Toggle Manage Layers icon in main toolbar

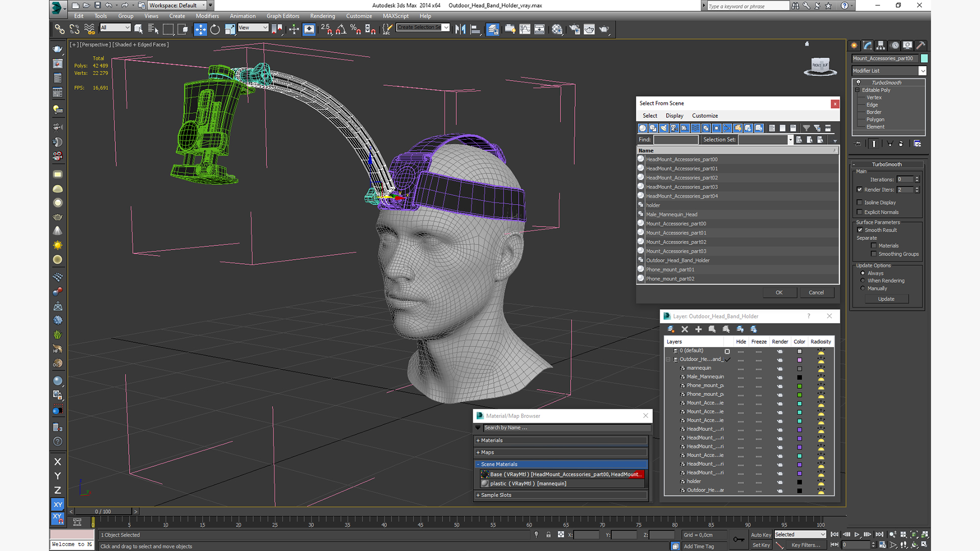pos(493,29)
